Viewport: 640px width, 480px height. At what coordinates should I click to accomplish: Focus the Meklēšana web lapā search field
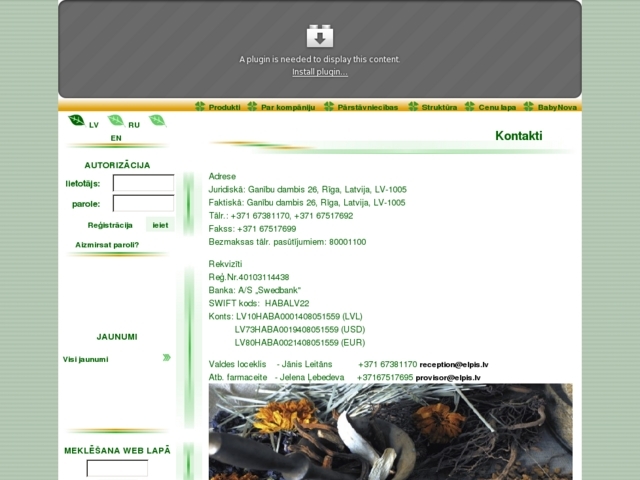point(117,468)
